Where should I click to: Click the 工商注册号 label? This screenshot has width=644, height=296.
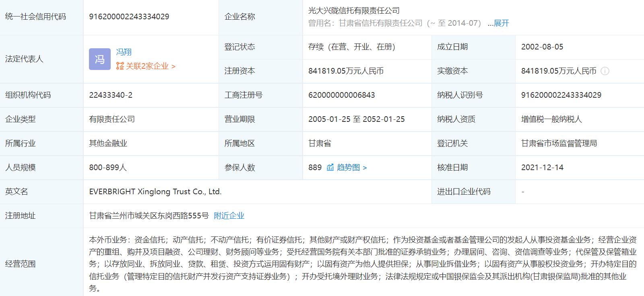[x=244, y=95]
